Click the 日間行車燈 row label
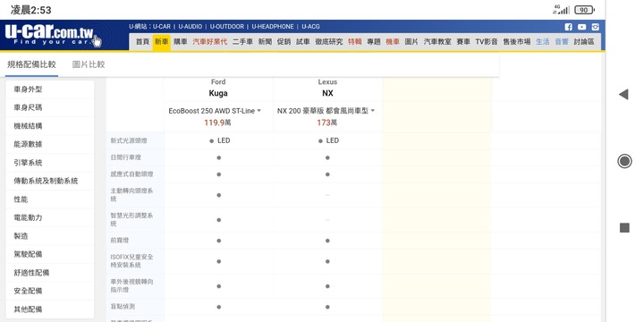 click(x=126, y=157)
